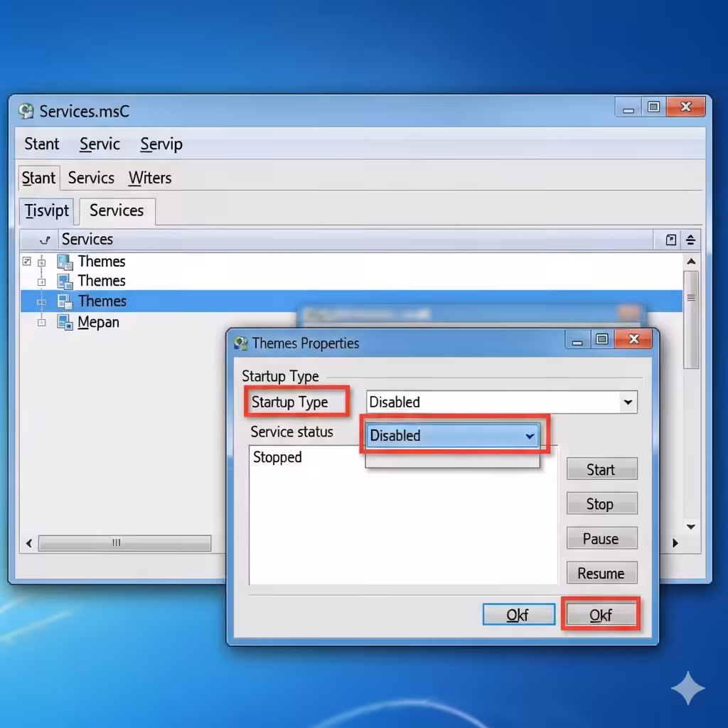Expand the Mepan tree node
The height and width of the screenshot is (728, 728).
coord(42,322)
